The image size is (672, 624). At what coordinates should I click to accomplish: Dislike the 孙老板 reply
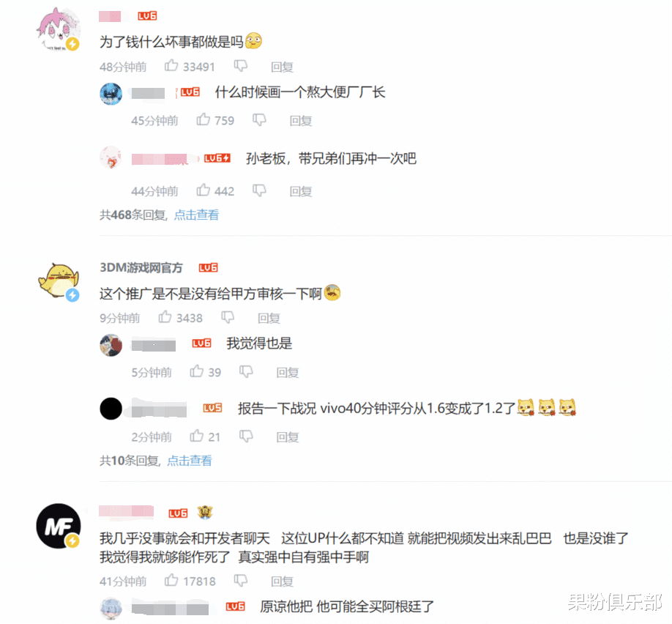pos(259,190)
